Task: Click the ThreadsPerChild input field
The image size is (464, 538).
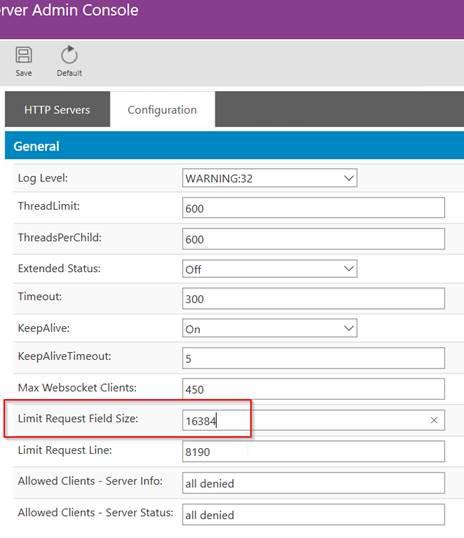Action: pyautogui.click(x=313, y=239)
